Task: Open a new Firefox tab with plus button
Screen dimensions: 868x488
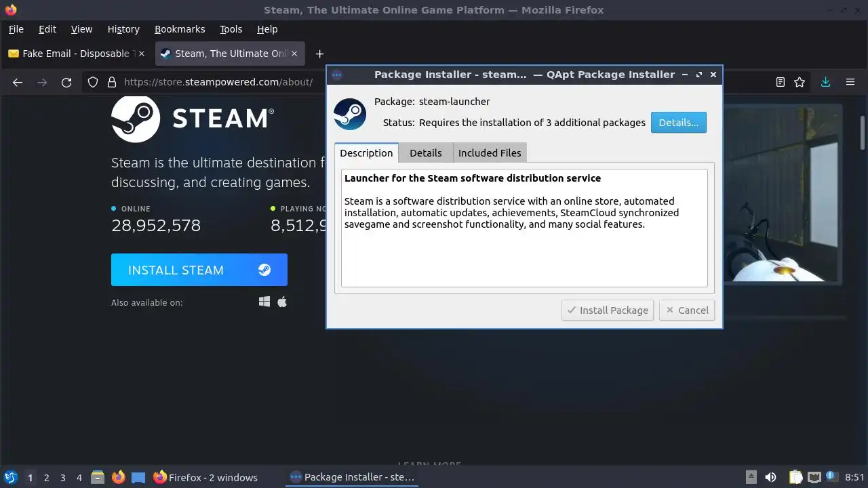Action: (x=319, y=54)
